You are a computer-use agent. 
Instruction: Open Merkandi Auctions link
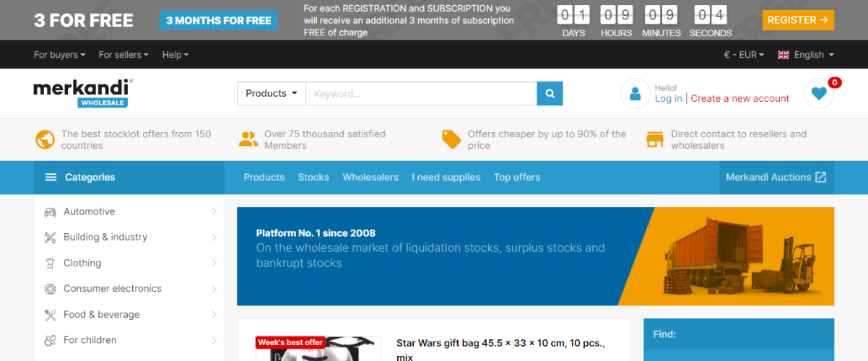pos(776,177)
